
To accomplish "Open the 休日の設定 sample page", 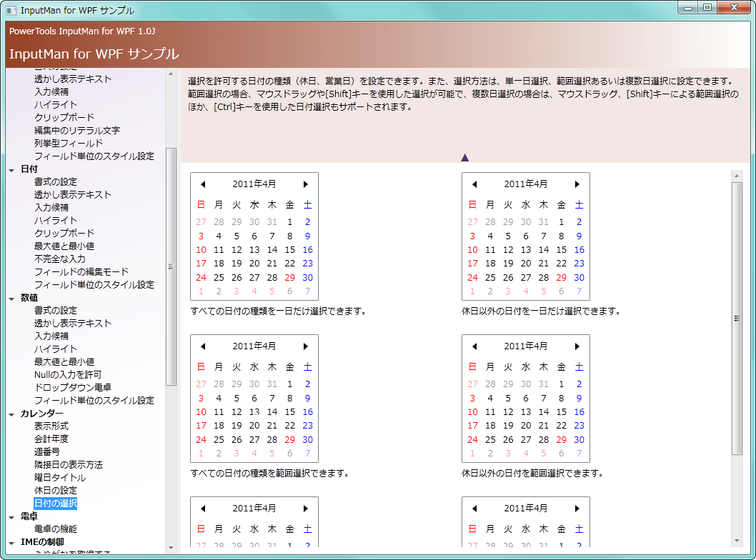I will click(x=55, y=491).
